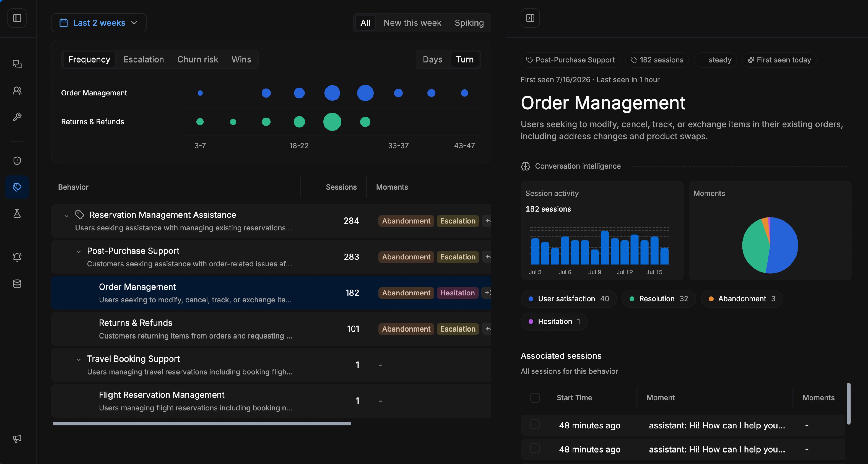Filter behaviors by New this week
This screenshot has width=868, height=464.
[x=412, y=23]
